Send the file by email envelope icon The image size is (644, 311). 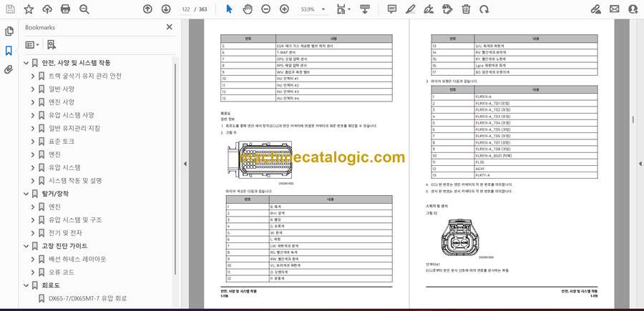click(x=615, y=9)
